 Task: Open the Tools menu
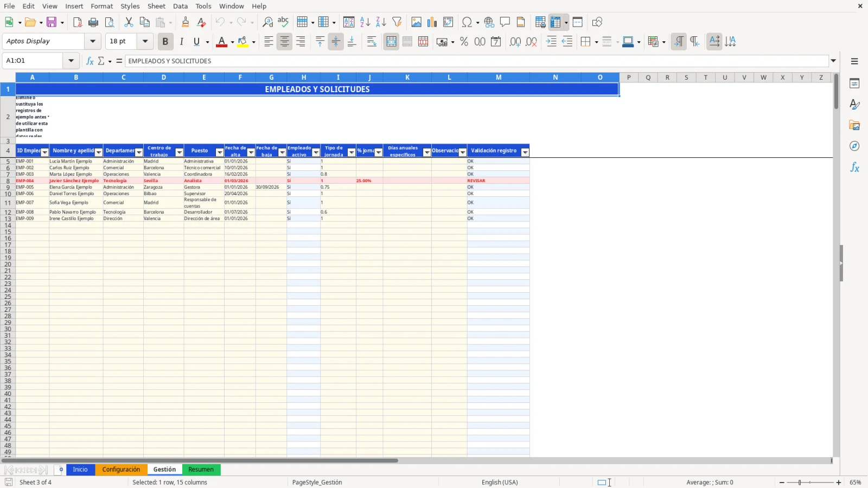(x=203, y=6)
